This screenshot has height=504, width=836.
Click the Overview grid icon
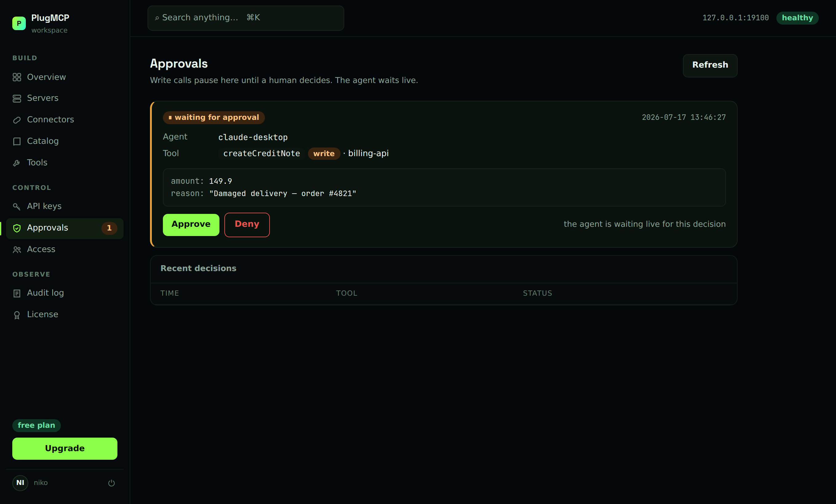(x=17, y=77)
